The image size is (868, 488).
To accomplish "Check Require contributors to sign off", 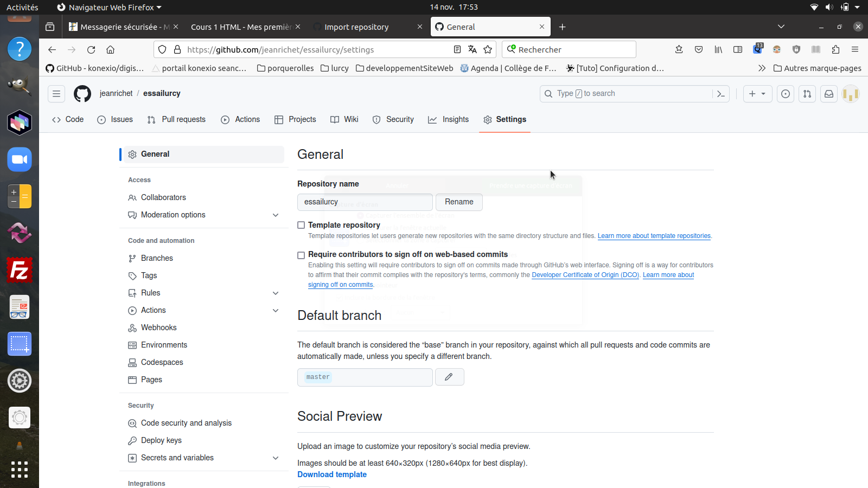I will click(301, 255).
